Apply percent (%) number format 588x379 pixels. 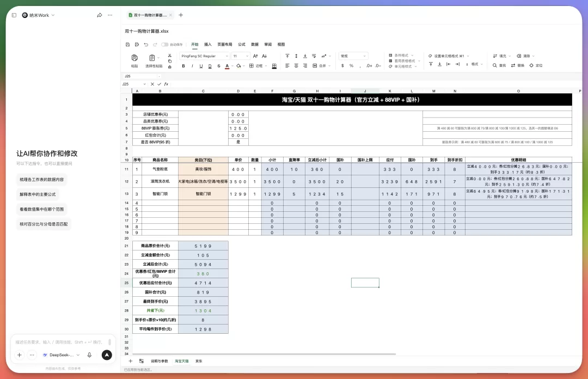(x=351, y=66)
